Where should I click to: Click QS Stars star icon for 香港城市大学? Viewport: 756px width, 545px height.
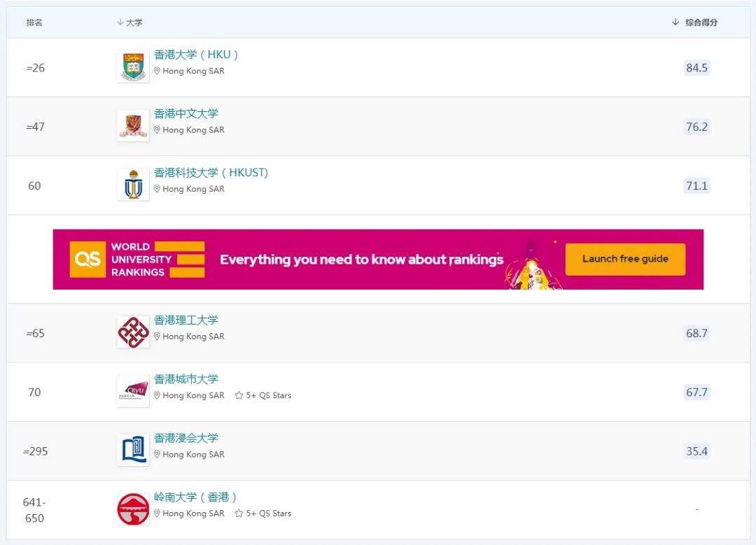(239, 395)
